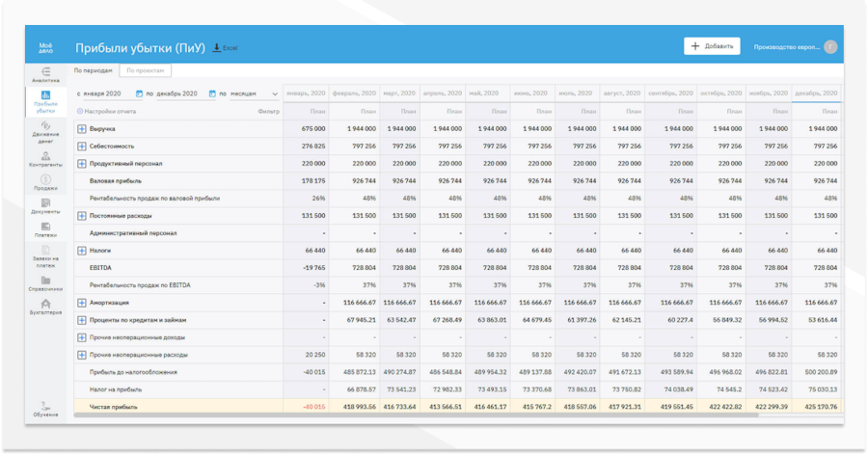
Task: Click the 20 250 January non-operating expense
Action: point(315,355)
